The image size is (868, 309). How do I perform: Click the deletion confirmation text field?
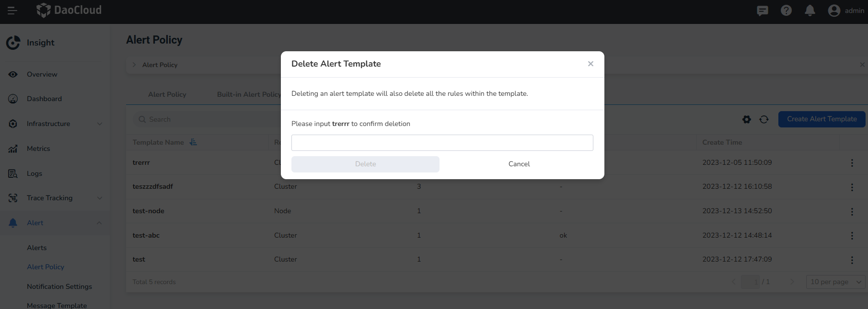(442, 143)
